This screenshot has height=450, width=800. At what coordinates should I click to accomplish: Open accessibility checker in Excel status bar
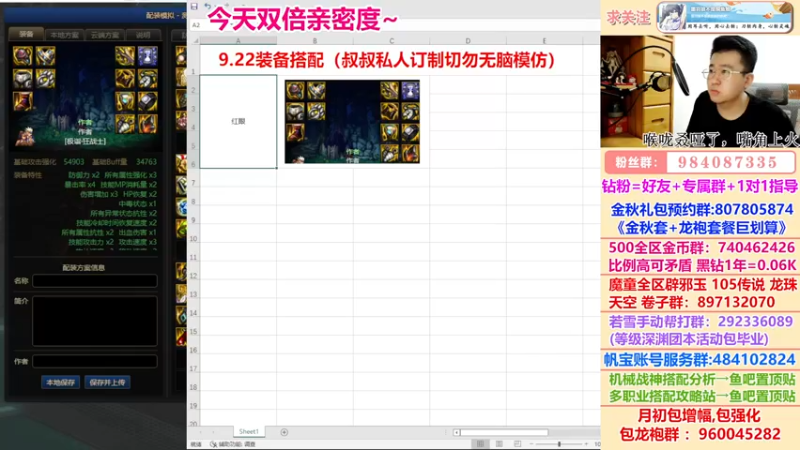(233, 444)
